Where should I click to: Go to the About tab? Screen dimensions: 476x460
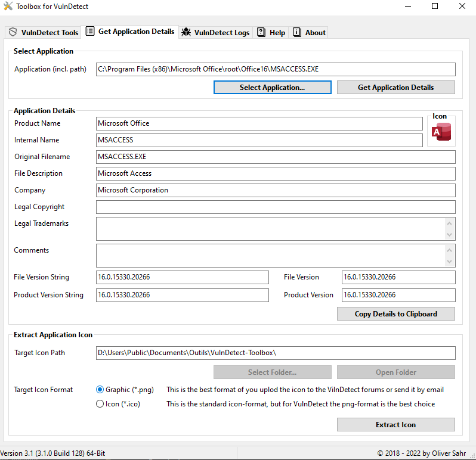(309, 32)
